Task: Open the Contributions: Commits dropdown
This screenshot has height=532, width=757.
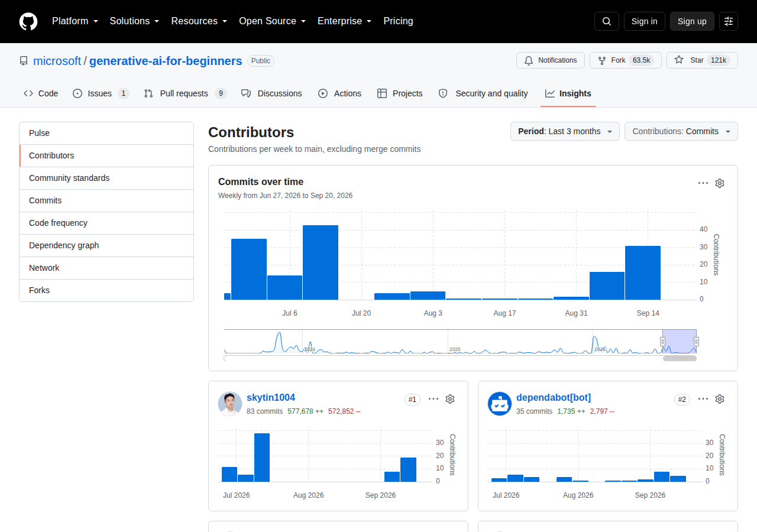Action: point(681,131)
